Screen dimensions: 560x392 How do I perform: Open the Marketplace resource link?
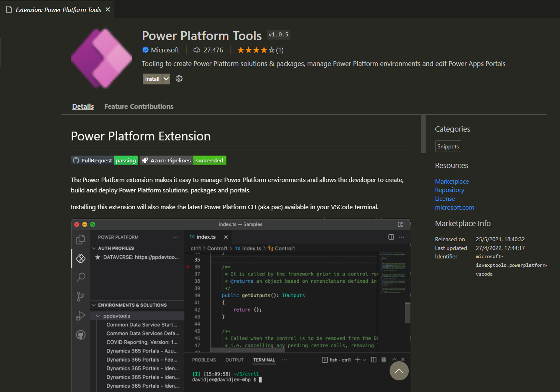[x=452, y=181]
